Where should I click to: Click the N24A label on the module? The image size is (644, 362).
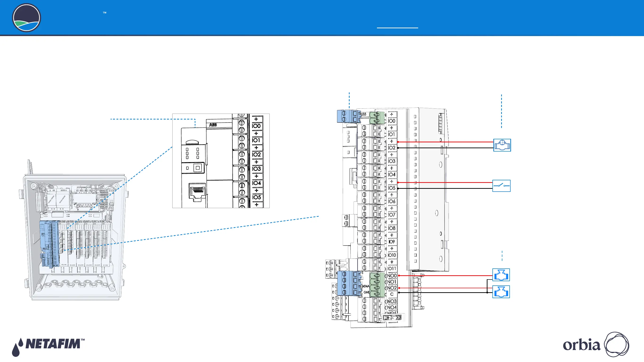[x=366, y=286]
